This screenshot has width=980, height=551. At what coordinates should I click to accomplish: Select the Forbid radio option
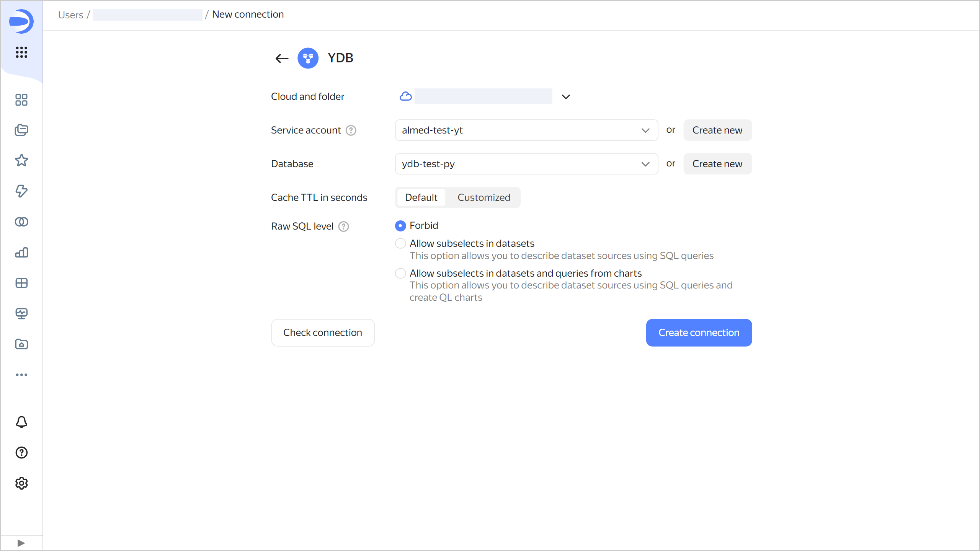click(400, 226)
